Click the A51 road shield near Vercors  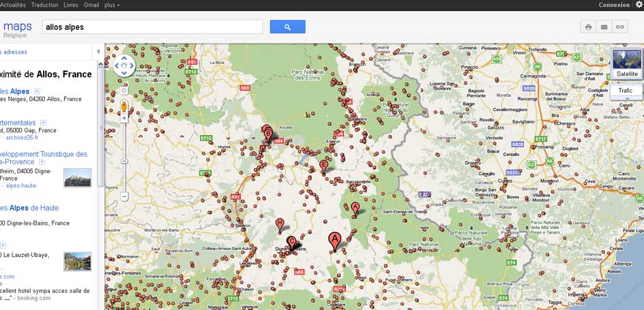(192, 61)
